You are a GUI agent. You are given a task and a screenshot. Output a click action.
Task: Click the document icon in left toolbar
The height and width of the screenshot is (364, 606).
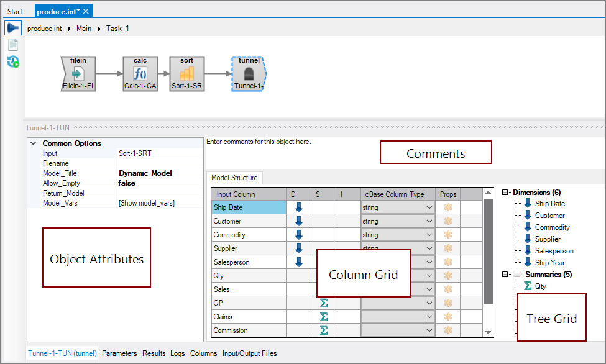[x=13, y=45]
